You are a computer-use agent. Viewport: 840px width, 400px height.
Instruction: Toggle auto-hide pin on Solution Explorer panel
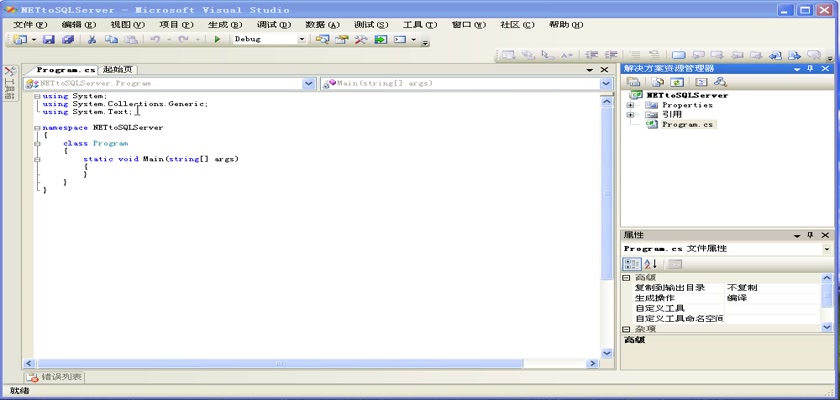[810, 69]
